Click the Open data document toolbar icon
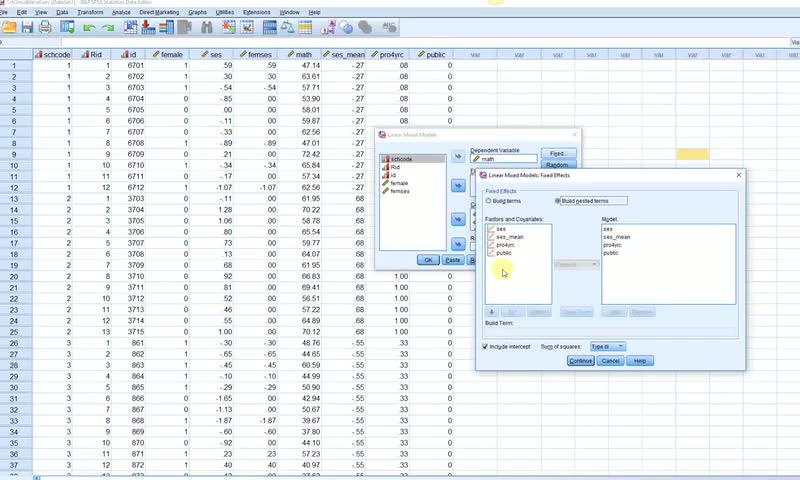 (x=9, y=27)
